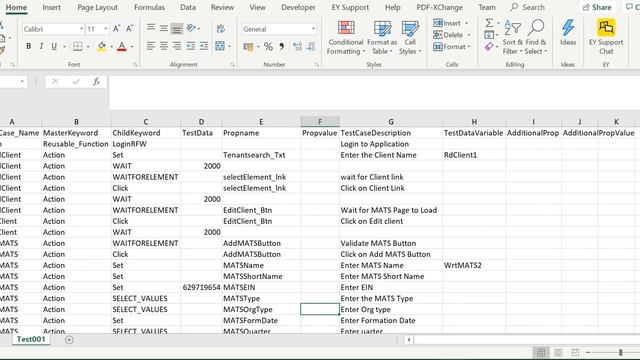Open EY Support Chat

(x=606, y=38)
